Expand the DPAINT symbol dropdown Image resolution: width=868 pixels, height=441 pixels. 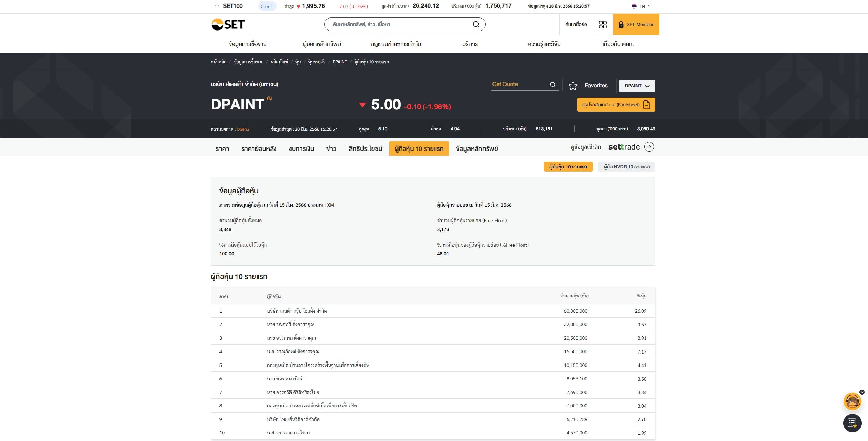point(637,86)
